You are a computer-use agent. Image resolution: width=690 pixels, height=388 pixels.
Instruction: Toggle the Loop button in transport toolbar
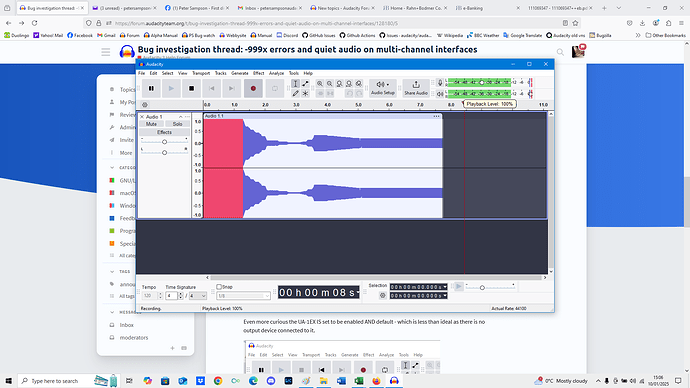pyautogui.click(x=275, y=88)
